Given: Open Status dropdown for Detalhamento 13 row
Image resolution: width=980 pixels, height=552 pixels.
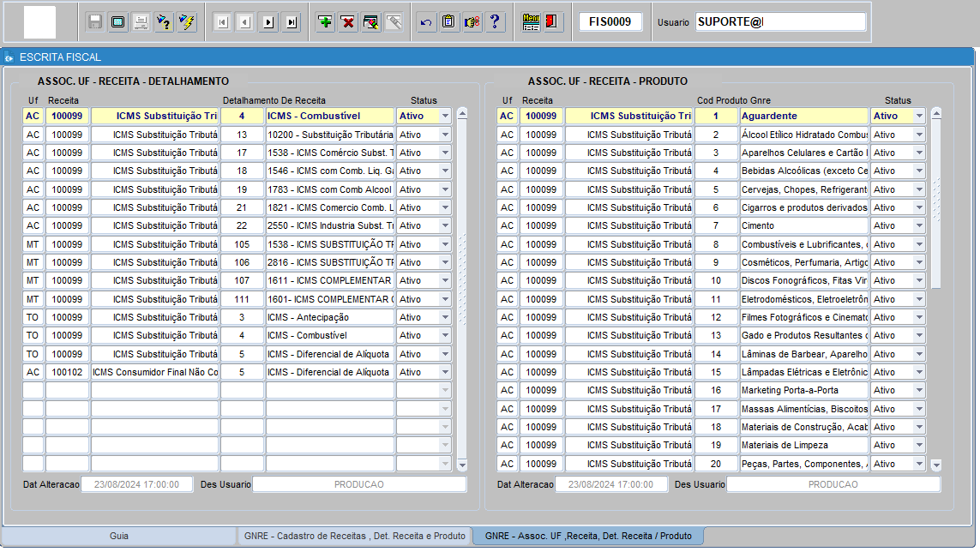Looking at the screenshot, I should pos(445,135).
